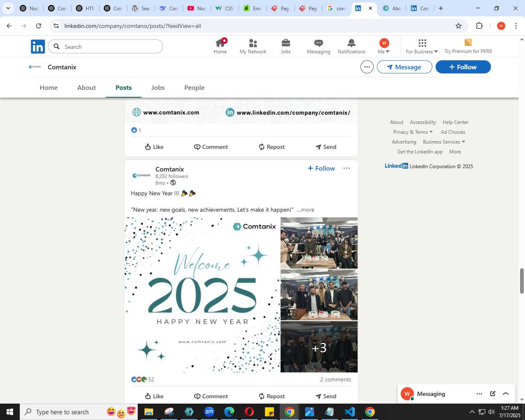
Task: Reload the page in Chrome
Action: click(x=39, y=26)
